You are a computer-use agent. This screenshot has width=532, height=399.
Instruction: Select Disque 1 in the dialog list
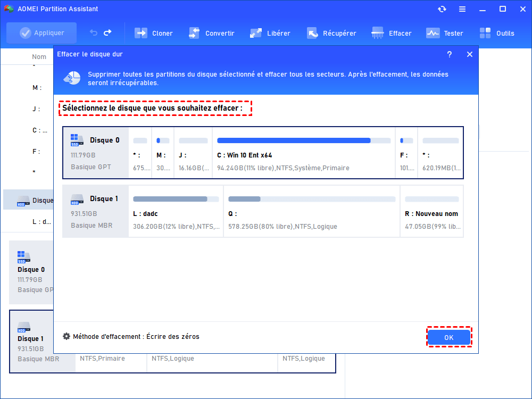click(96, 211)
